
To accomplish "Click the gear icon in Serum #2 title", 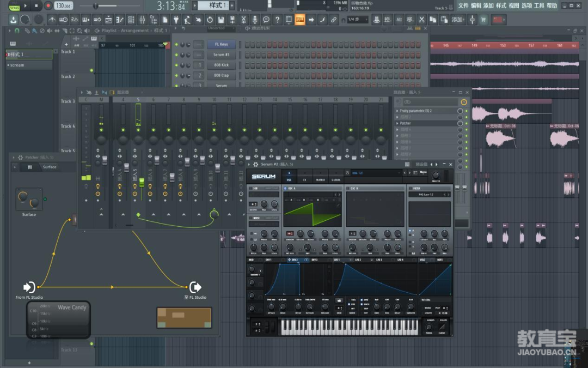I will pyautogui.click(x=255, y=165).
